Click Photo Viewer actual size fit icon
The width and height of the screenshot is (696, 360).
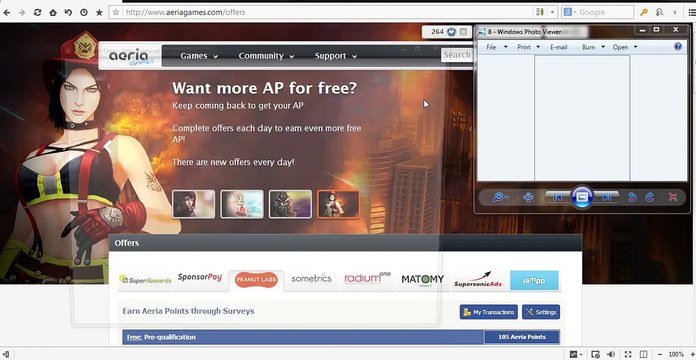(x=528, y=197)
